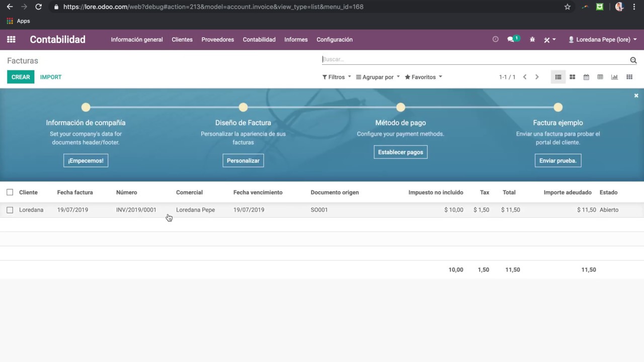The width and height of the screenshot is (644, 362).
Task: Click the Personalizar button
Action: point(243,160)
